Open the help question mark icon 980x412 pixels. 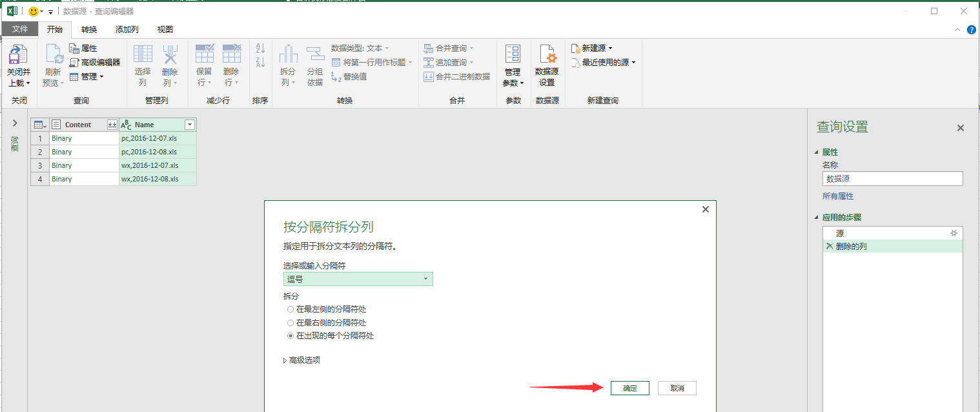pos(972,30)
